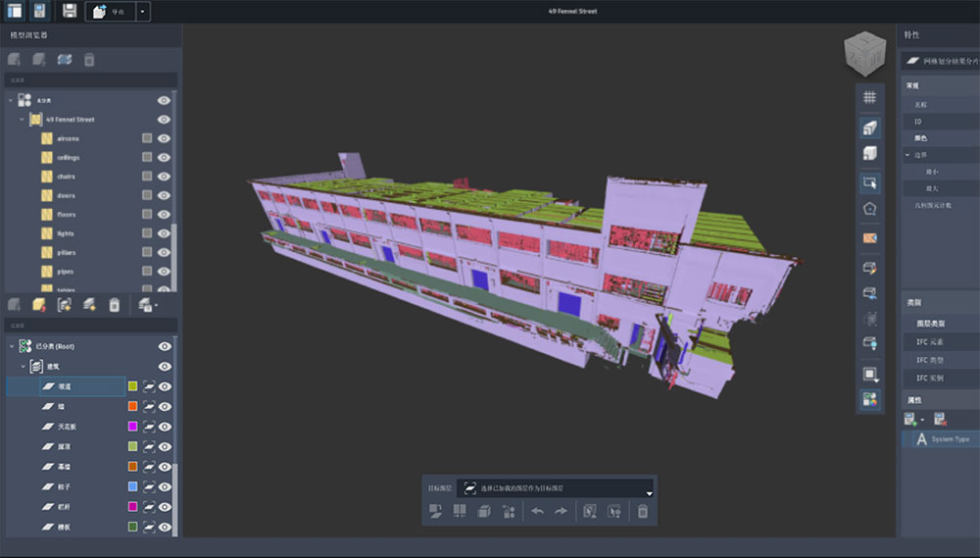Image resolution: width=980 pixels, height=558 pixels.
Task: Click the undo arrow in bottom toolbar
Action: click(537, 511)
